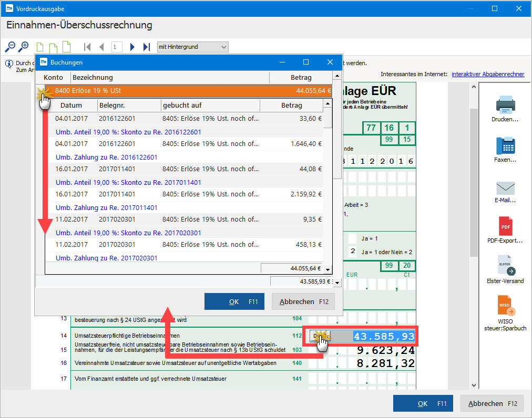Click the total field 43.585,93 € in Buchungen
The height and width of the screenshot is (418, 532).
point(301,281)
